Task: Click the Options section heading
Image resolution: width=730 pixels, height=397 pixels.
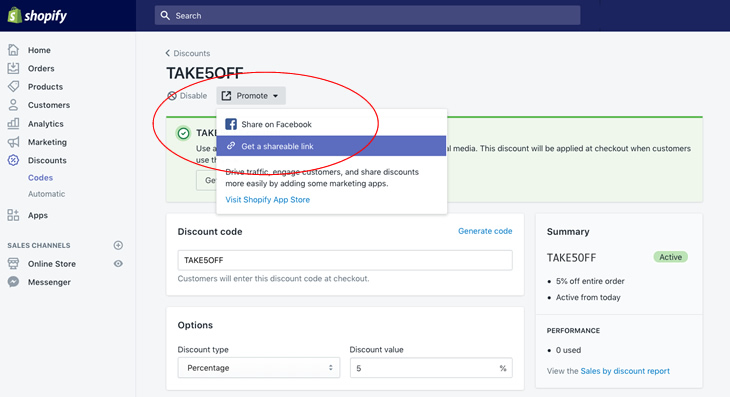Action: pyautogui.click(x=195, y=325)
